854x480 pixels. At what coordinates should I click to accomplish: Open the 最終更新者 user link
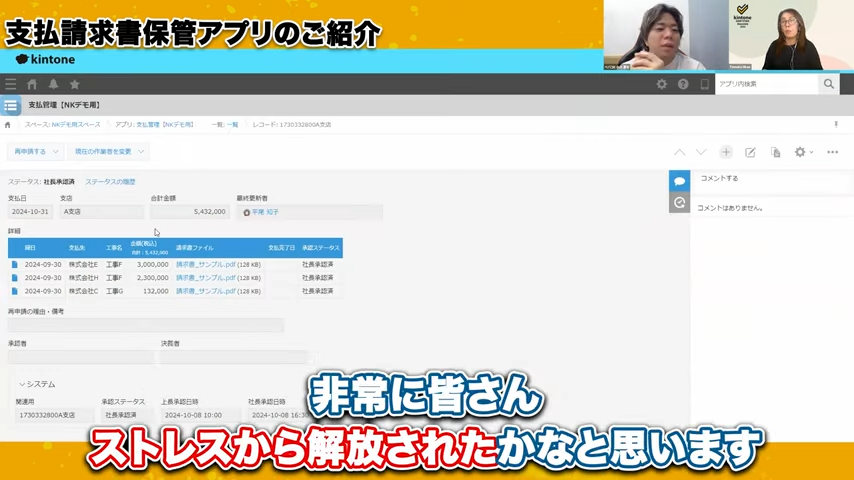[265, 212]
